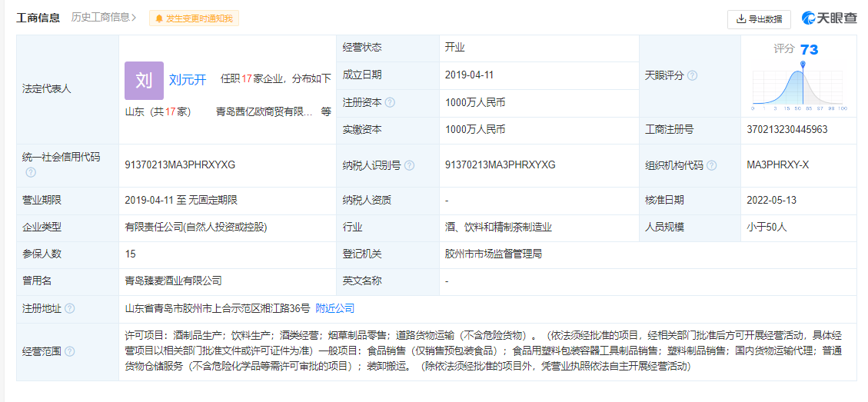
Task: Click help icon beside 经营范围
Action: coord(70,351)
